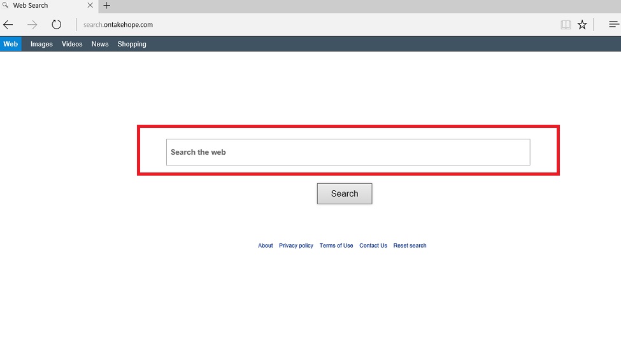Click the Reset search link
This screenshot has width=621, height=364.
[x=410, y=246]
